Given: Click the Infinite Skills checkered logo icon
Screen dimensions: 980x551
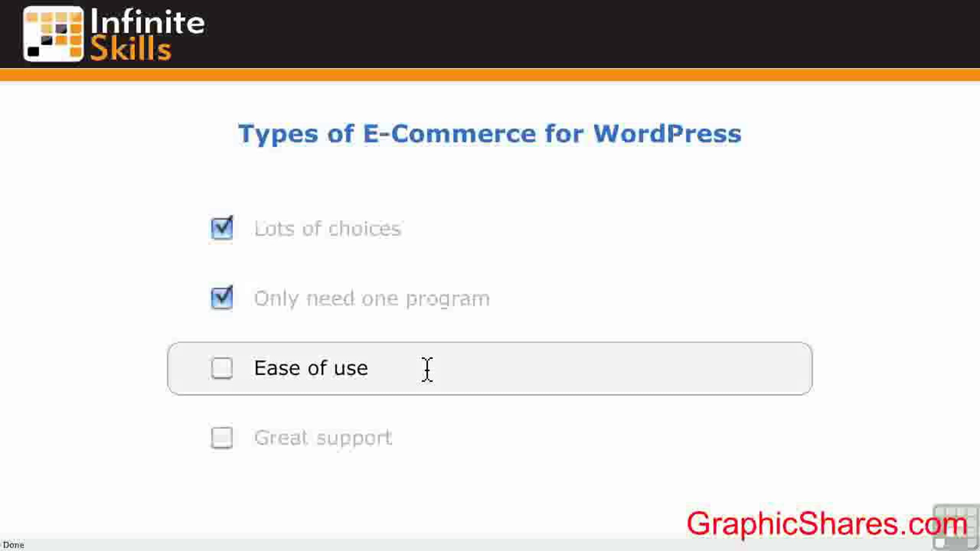Looking at the screenshot, I should [x=53, y=33].
